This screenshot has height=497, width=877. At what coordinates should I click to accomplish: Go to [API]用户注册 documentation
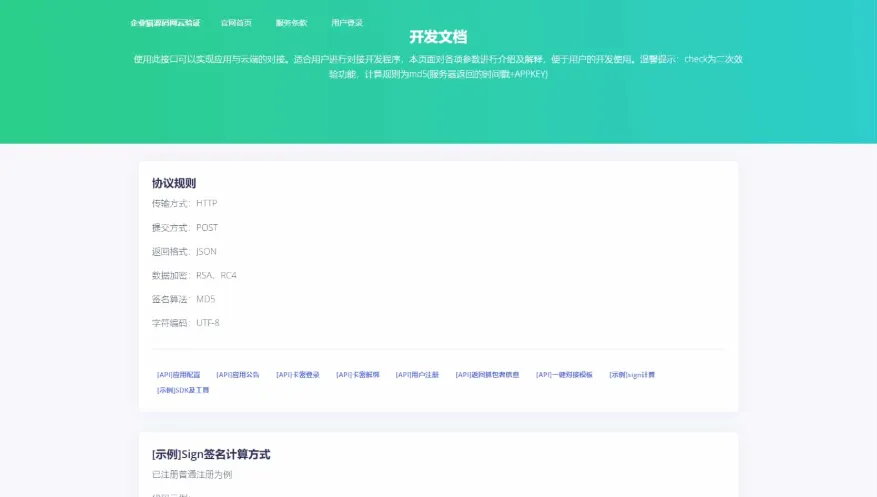pyautogui.click(x=417, y=375)
